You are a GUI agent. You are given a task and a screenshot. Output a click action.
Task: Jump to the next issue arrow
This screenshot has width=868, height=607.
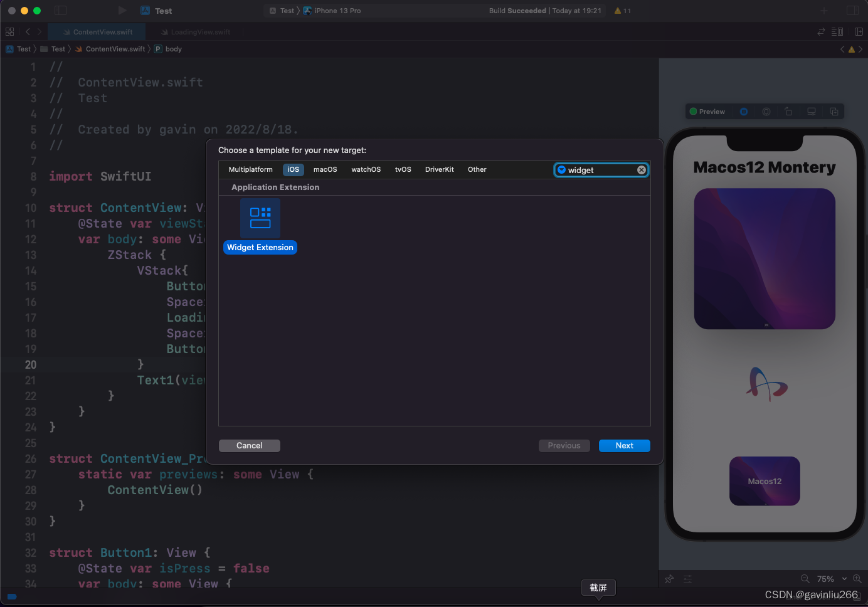(x=860, y=49)
